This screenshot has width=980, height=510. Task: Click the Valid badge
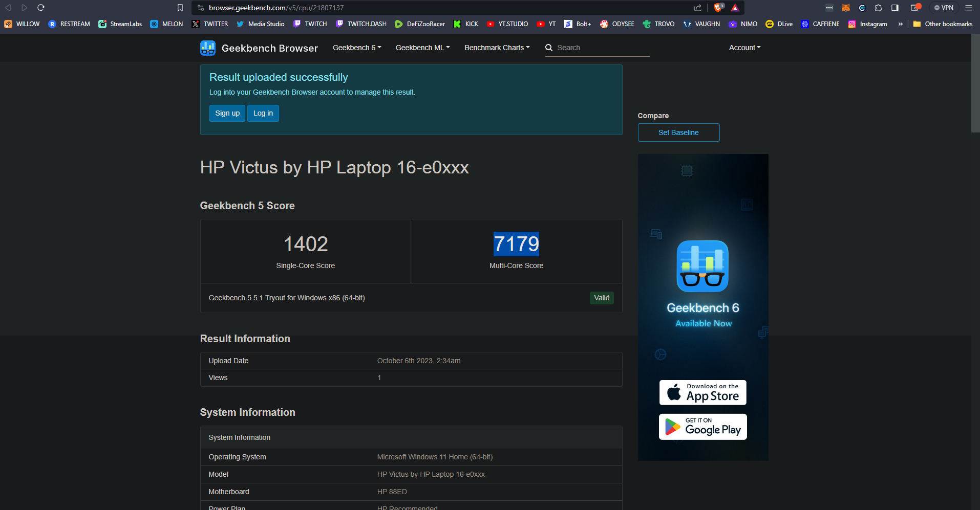coord(602,298)
